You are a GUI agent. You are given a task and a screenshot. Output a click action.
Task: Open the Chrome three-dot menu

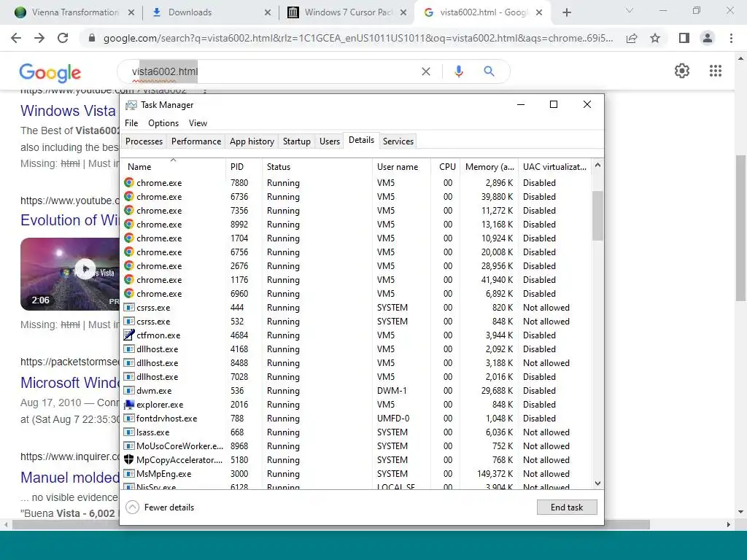[731, 38]
